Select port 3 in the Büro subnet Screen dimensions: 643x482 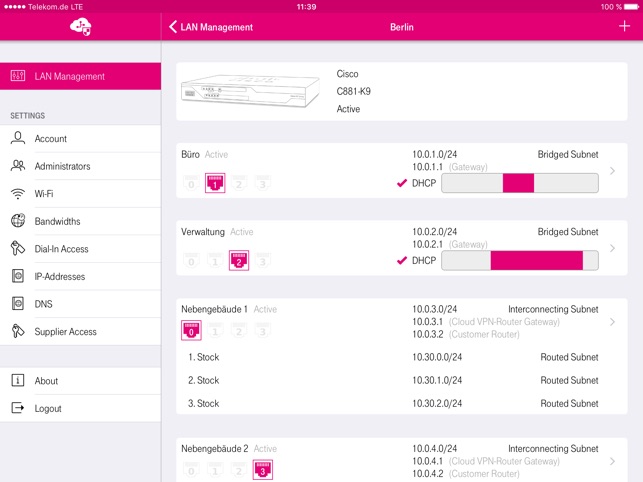[x=262, y=183]
